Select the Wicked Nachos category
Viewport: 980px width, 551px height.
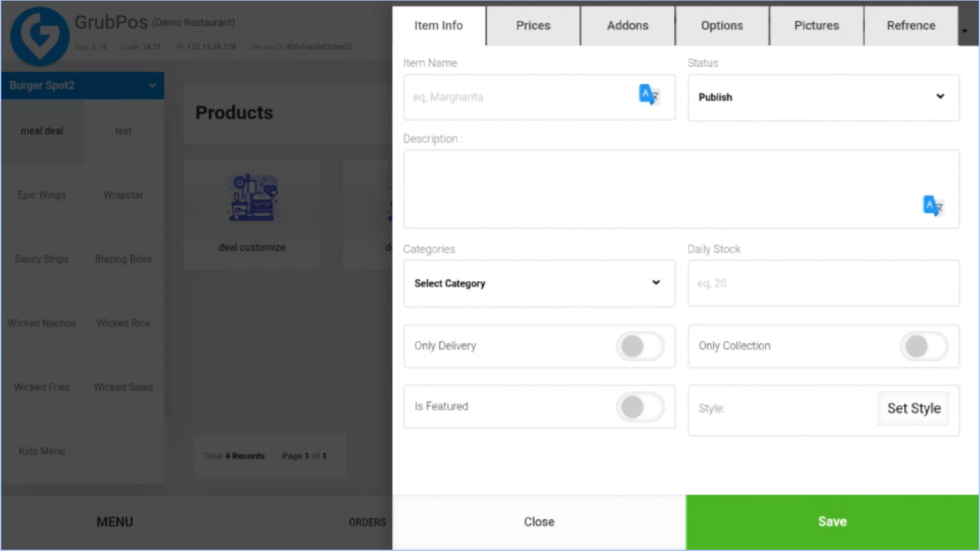(42, 324)
